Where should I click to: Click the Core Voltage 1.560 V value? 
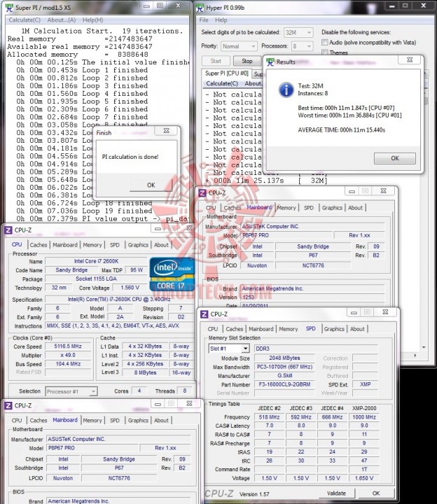point(130,288)
